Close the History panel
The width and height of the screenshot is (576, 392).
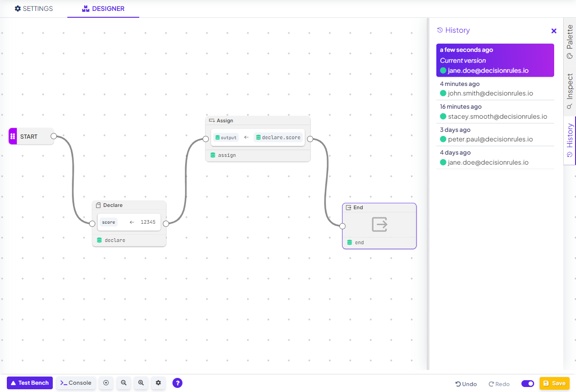point(554,31)
